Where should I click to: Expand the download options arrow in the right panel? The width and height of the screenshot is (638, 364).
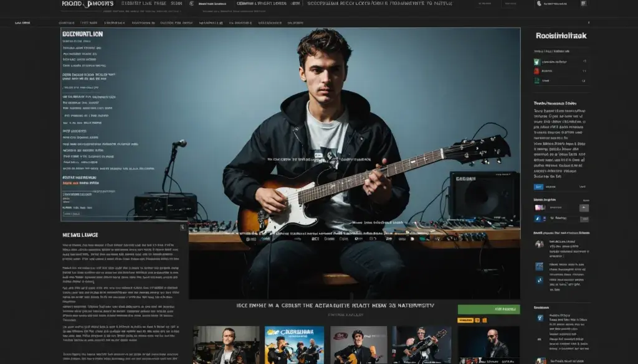(x=584, y=219)
